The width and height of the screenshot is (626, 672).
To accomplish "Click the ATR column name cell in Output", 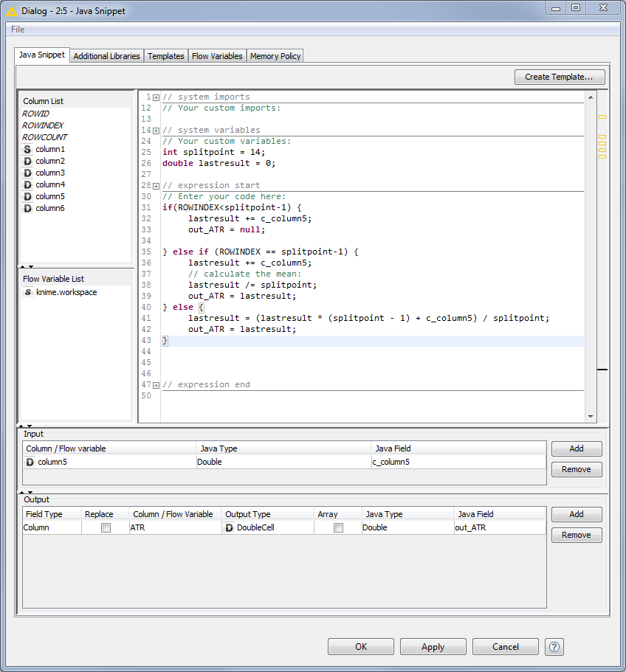I will click(175, 527).
